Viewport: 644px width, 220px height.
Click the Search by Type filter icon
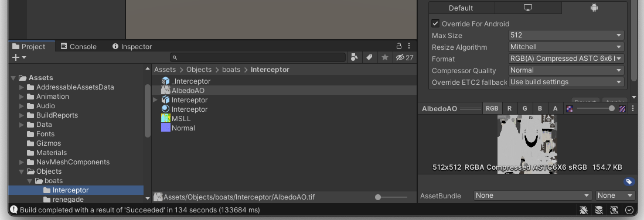click(355, 57)
